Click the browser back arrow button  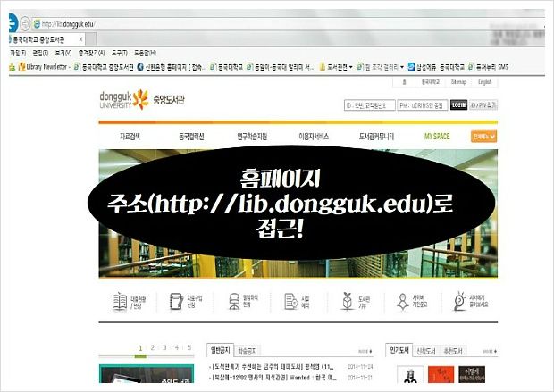click(13, 23)
